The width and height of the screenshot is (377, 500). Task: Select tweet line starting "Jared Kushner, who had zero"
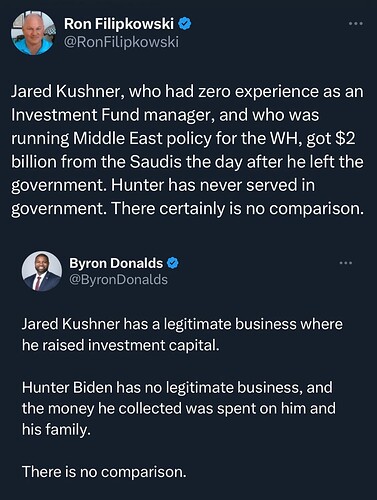(187, 91)
